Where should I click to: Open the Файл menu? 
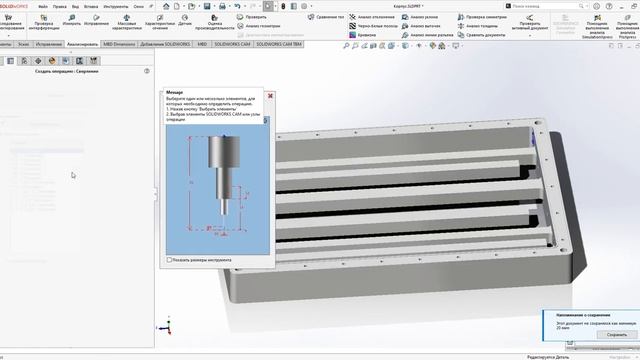click(x=43, y=7)
